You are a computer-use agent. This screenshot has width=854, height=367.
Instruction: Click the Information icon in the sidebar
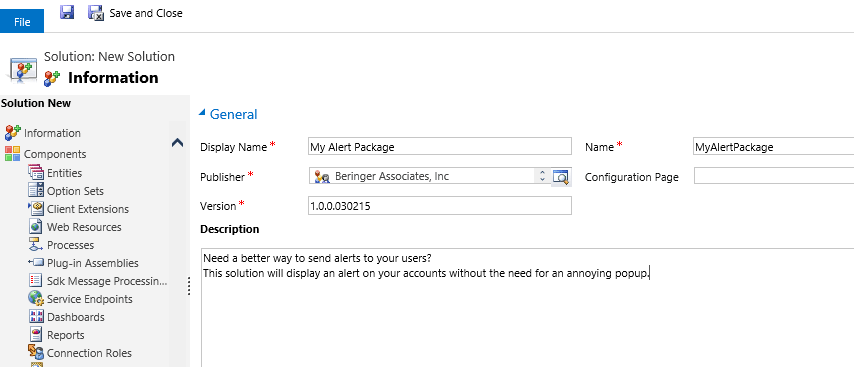tap(13, 133)
